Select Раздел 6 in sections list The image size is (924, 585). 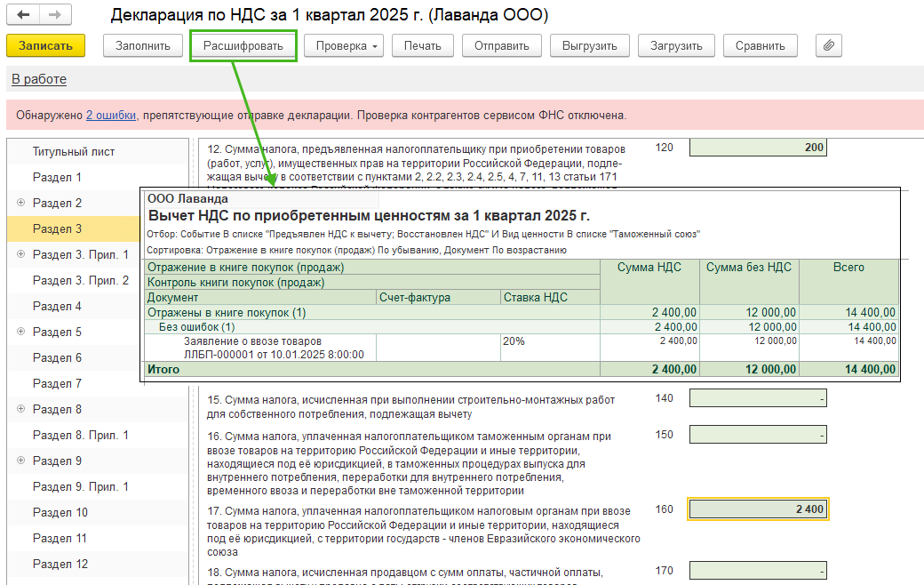click(x=57, y=357)
